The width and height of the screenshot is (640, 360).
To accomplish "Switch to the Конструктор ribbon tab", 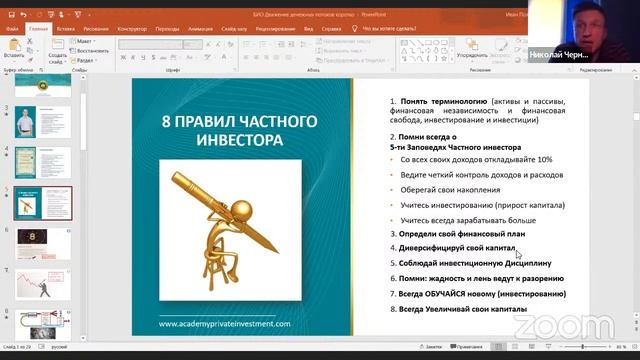I will click(x=132, y=29).
